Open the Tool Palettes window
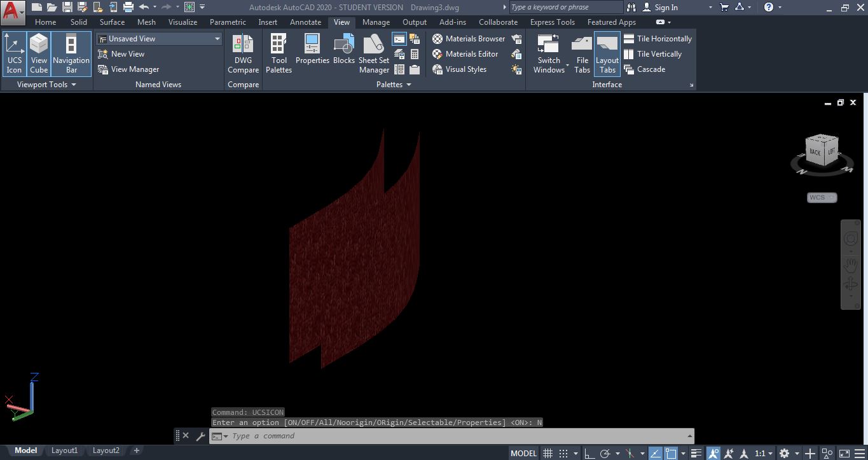Screen dimensions: 868x460 [x=279, y=53]
